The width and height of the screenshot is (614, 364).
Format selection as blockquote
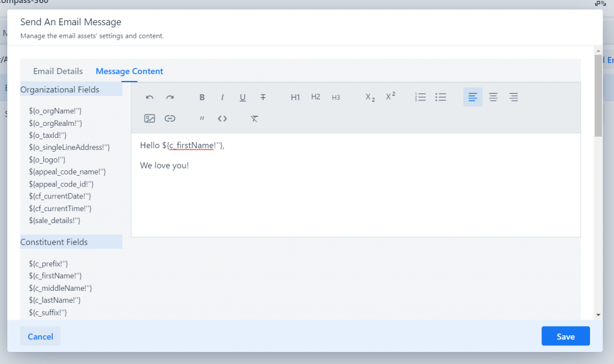pos(202,118)
